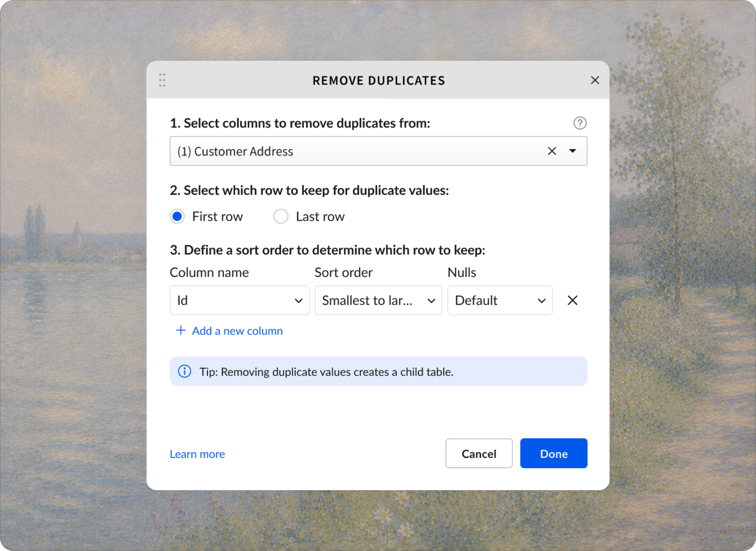Open the Nulls Default dropdown
756x551 pixels.
click(x=500, y=300)
